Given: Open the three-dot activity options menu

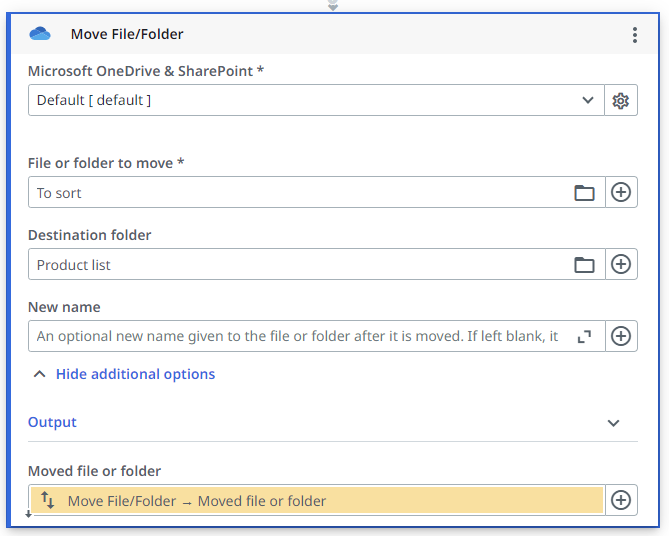Looking at the screenshot, I should pos(635,35).
